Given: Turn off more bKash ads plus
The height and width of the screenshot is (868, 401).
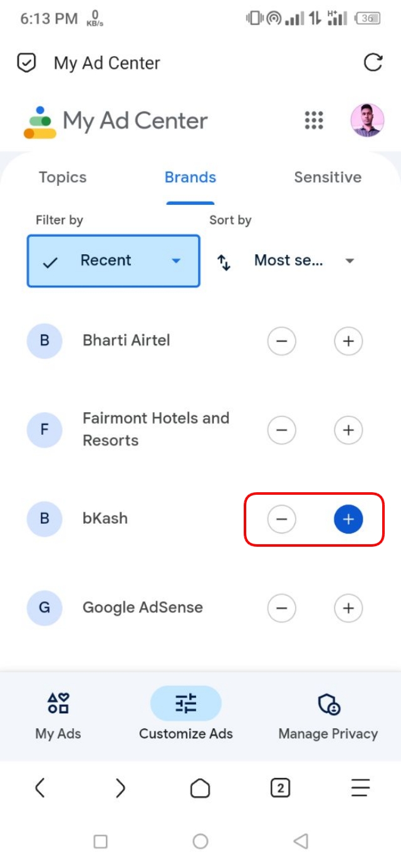Looking at the screenshot, I should point(348,519).
